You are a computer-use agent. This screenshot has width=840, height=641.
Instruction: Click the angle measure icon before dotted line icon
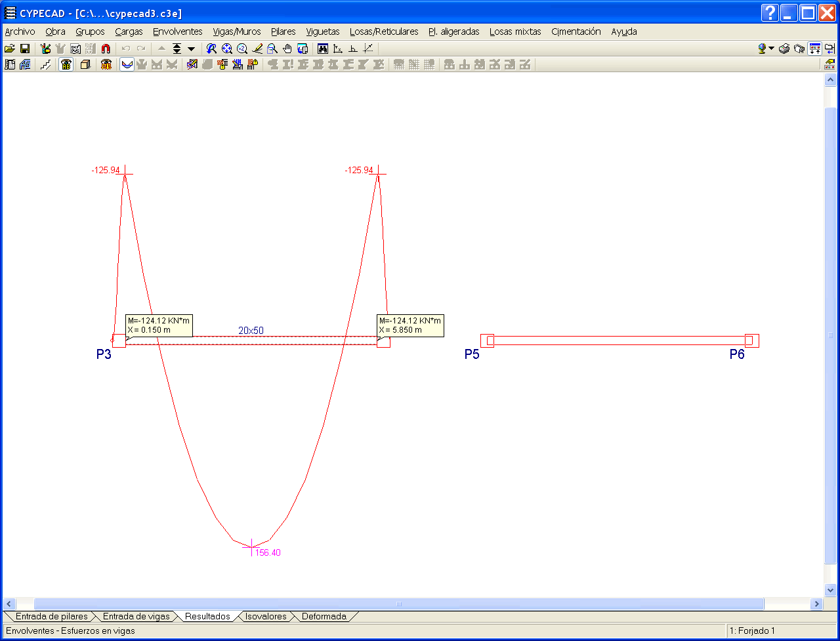pos(353,49)
